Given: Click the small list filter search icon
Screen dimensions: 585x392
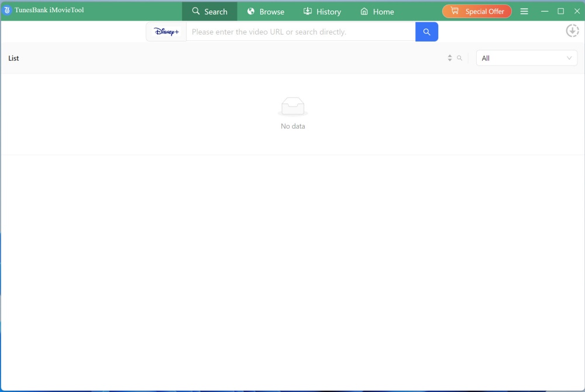Looking at the screenshot, I should click(460, 58).
